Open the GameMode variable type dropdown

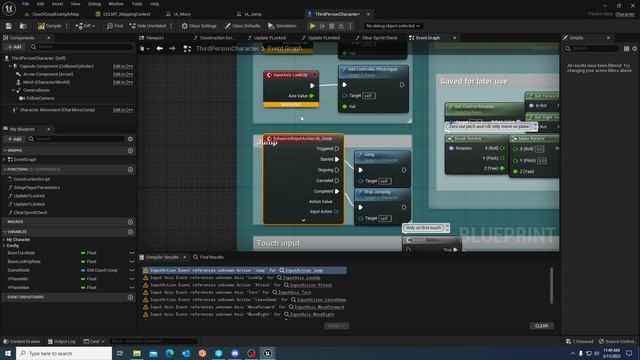click(99, 270)
